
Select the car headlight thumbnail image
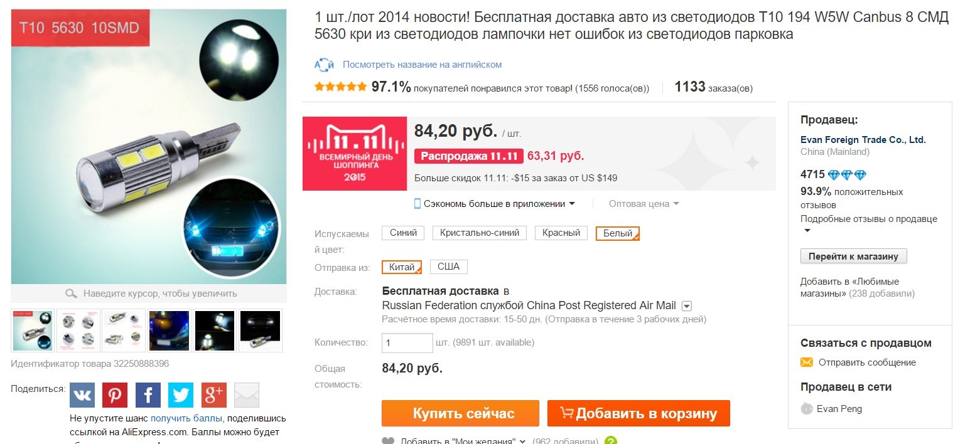tap(169, 330)
